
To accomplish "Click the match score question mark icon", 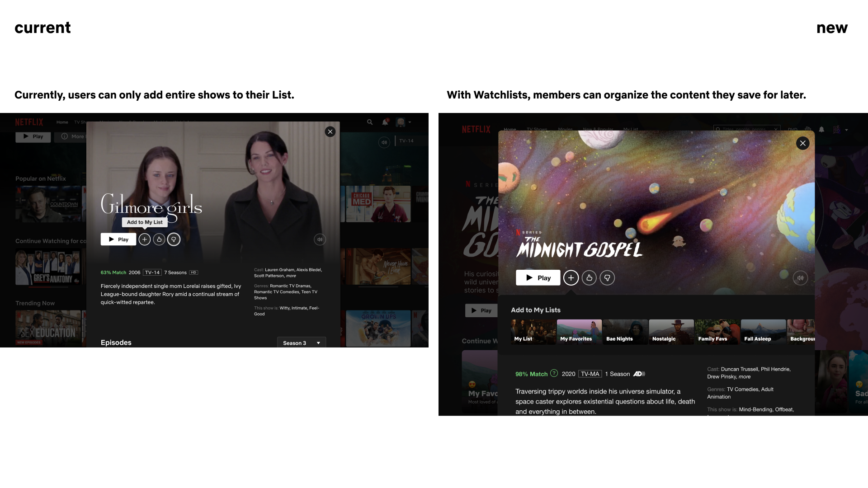I will (x=554, y=373).
